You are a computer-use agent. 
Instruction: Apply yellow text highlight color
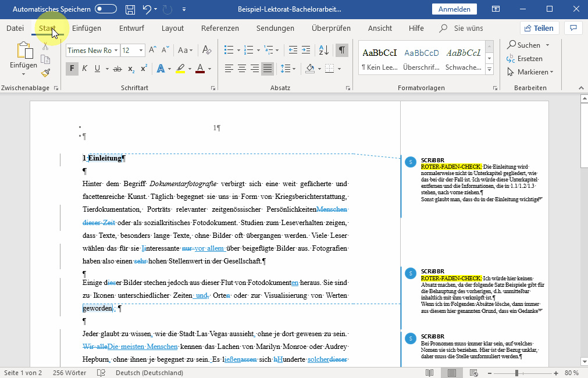pos(180,69)
